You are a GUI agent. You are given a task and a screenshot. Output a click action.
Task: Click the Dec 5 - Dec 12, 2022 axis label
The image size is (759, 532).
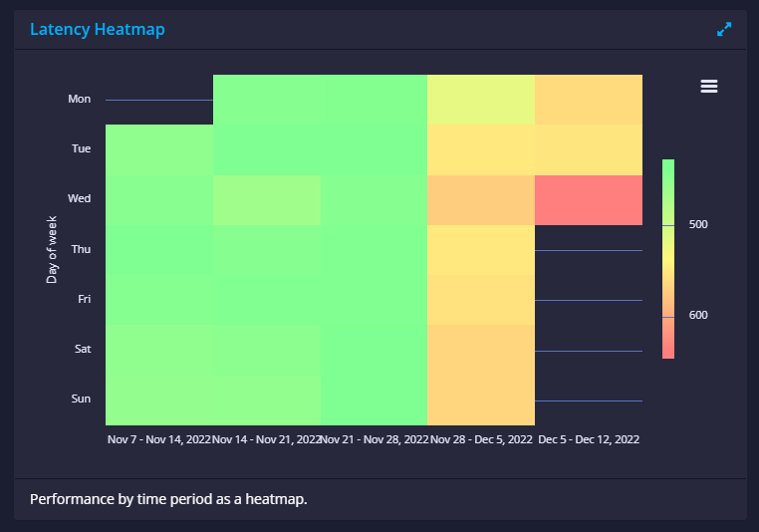pyautogui.click(x=589, y=439)
